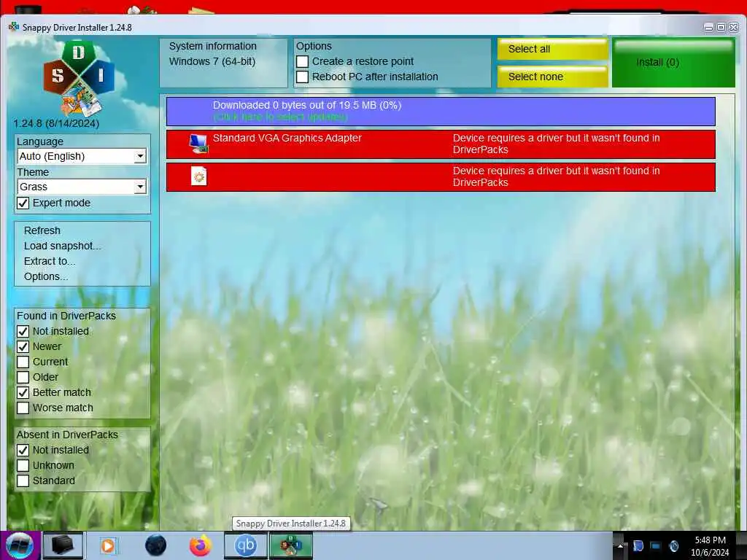Check the Older filter checkbox

point(23,377)
